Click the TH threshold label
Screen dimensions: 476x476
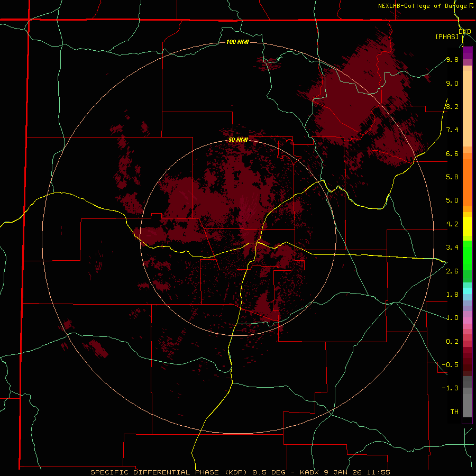(x=454, y=412)
